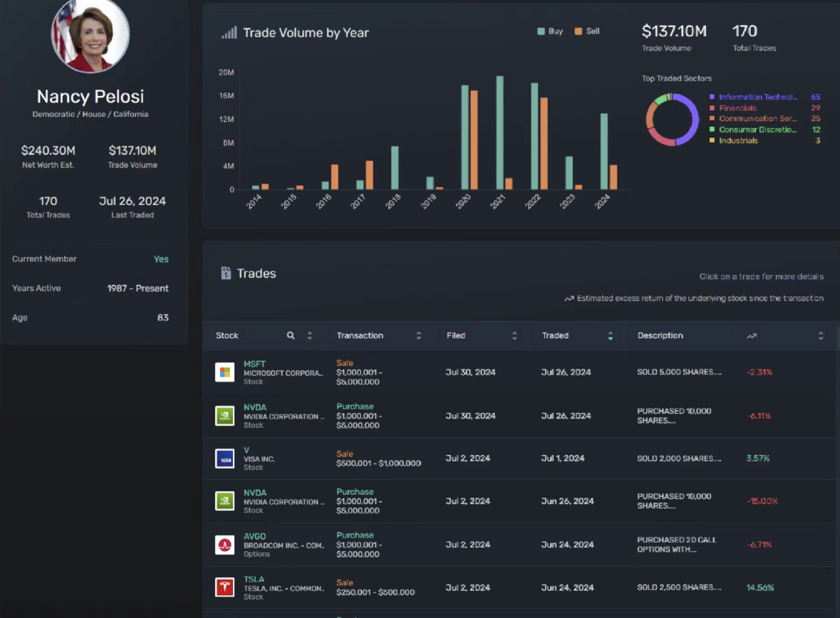Click the Visa logo icon
Viewport: 840px width, 618px height.
pos(224,459)
